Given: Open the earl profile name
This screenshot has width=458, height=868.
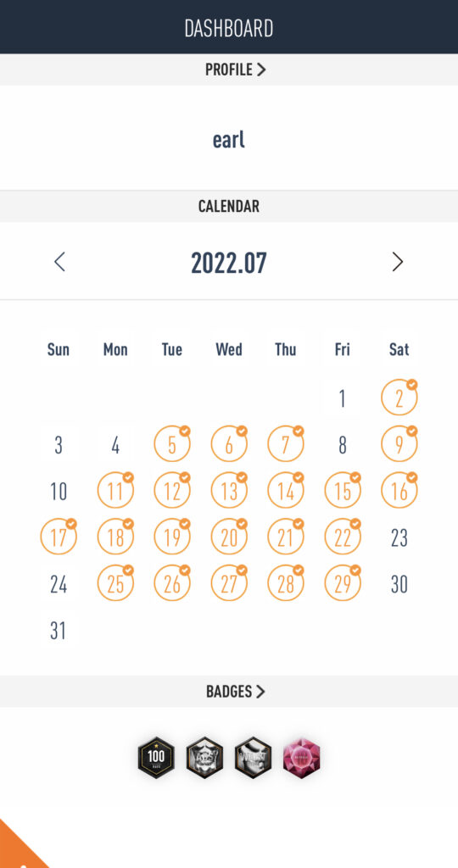Looking at the screenshot, I should tap(229, 140).
